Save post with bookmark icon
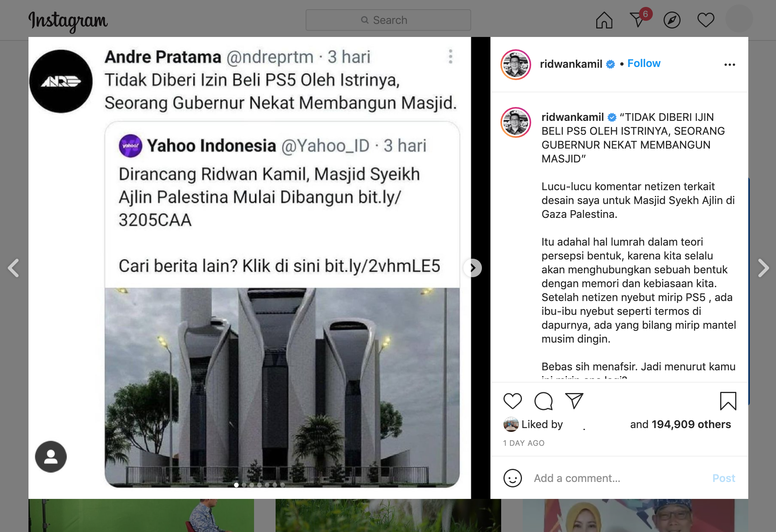Image resolution: width=776 pixels, height=532 pixels. (728, 401)
